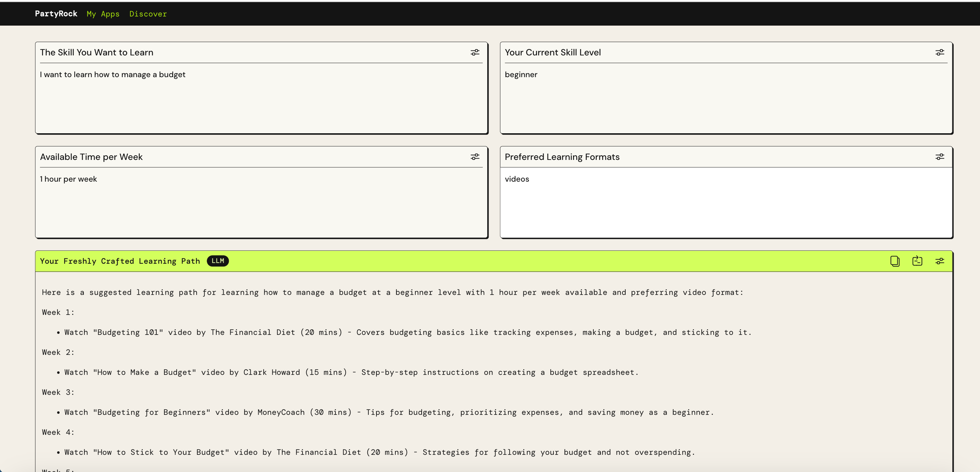Click the formats input containing 'videos'
This screenshot has width=980, height=472.
726,202
